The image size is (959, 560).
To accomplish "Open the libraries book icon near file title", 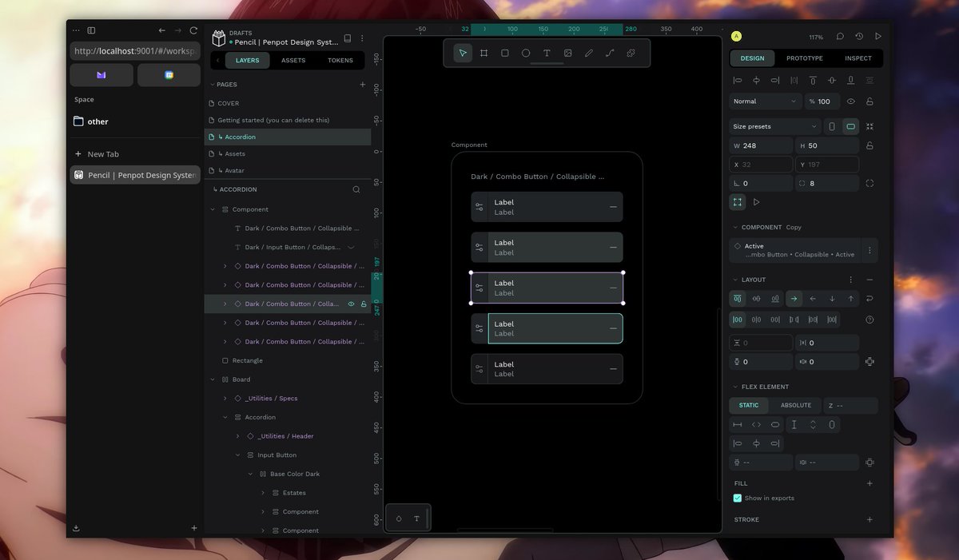I will tap(347, 38).
